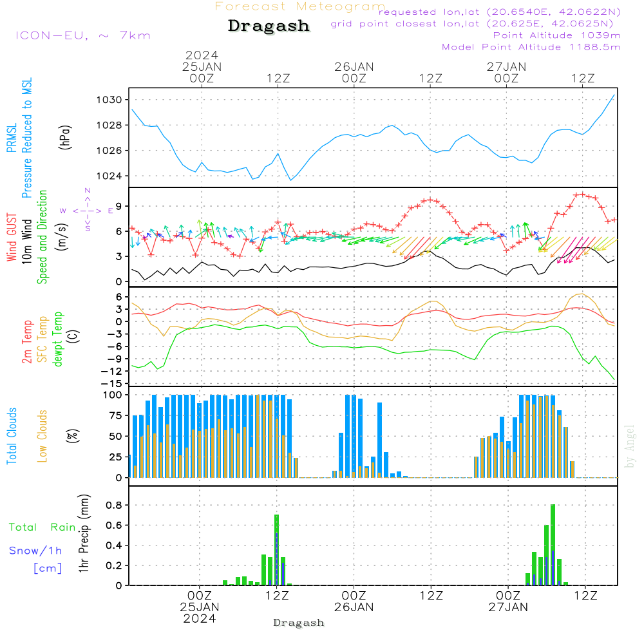Click the red 'Wind GUST' label

pos(12,237)
